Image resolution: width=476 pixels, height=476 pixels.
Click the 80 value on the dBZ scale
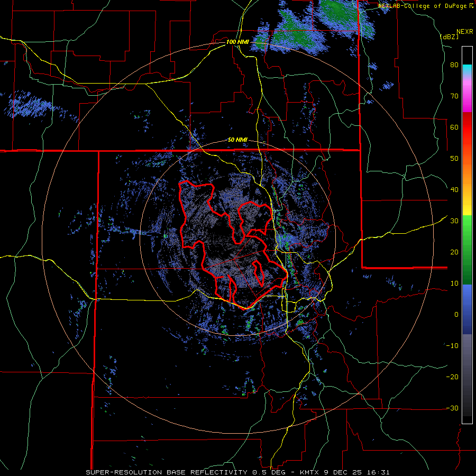[x=454, y=65]
